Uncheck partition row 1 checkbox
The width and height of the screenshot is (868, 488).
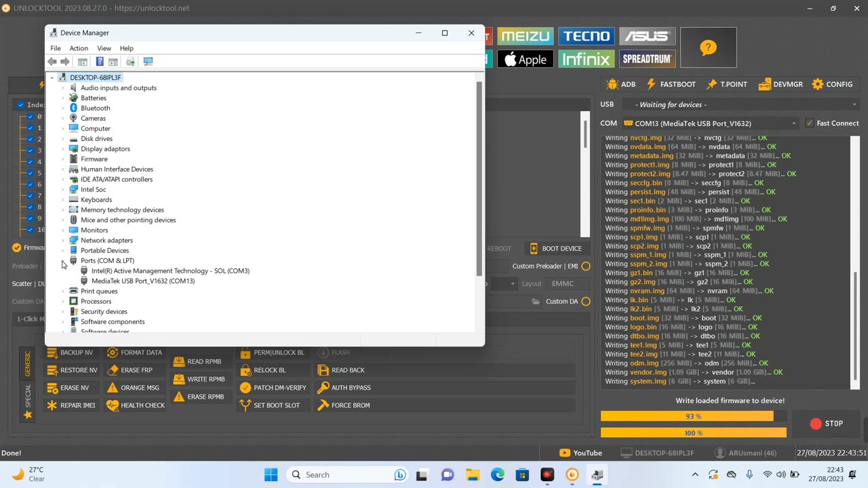pos(31,128)
